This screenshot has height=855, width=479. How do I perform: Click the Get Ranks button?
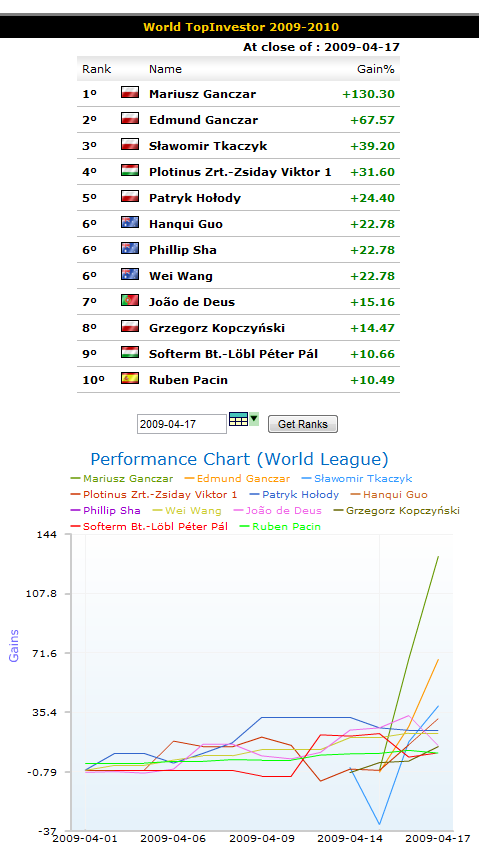[303, 424]
